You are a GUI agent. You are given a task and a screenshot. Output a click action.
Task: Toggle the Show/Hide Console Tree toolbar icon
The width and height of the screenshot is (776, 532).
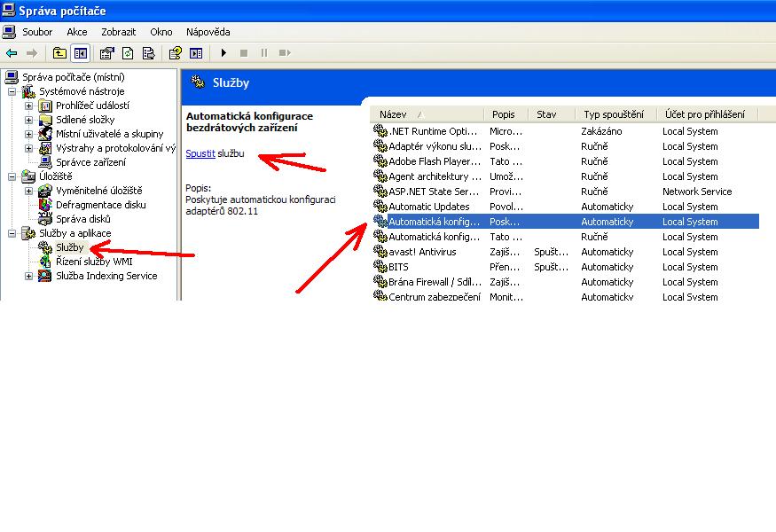80,53
